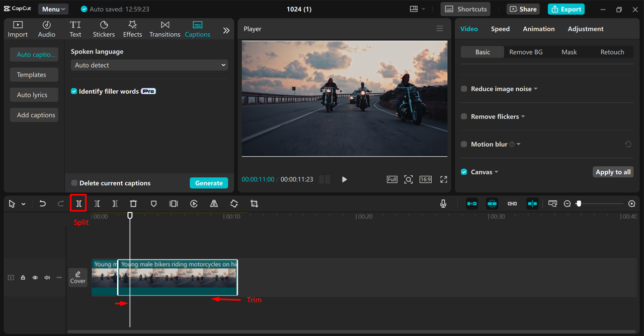Screen dimensions: 644x336
Task: Click the Reverse playback icon
Action: pos(194,204)
